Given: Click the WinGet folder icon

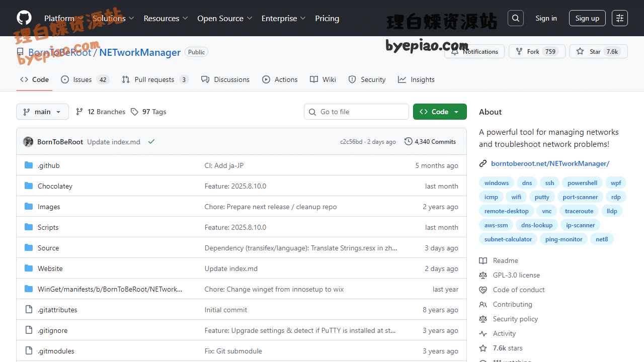Looking at the screenshot, I should pyautogui.click(x=29, y=289).
